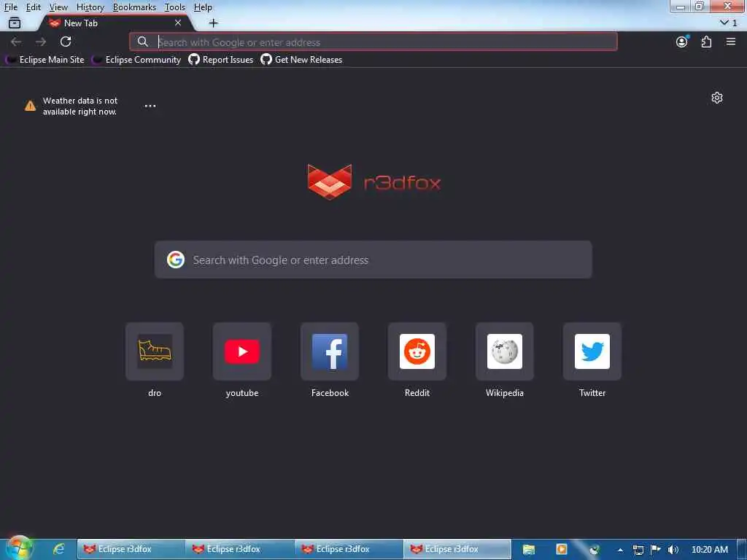Open the network tray icon
The width and height of the screenshot is (747, 560).
[x=638, y=550]
